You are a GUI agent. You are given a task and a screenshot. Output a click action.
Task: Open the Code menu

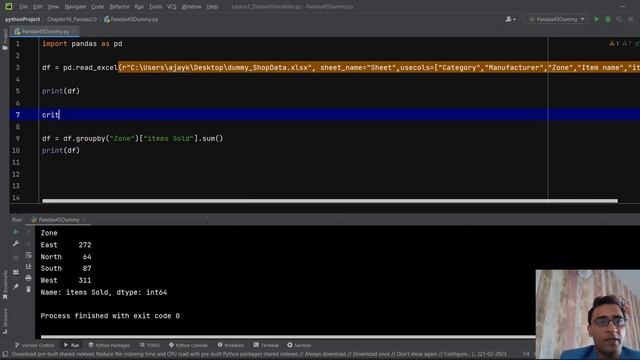point(98,7)
